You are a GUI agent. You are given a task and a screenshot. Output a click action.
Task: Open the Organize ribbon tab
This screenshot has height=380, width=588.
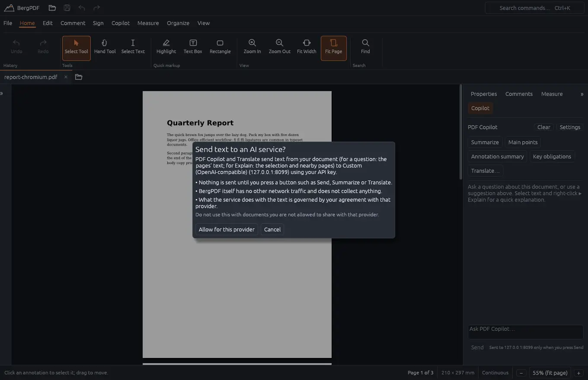178,23
